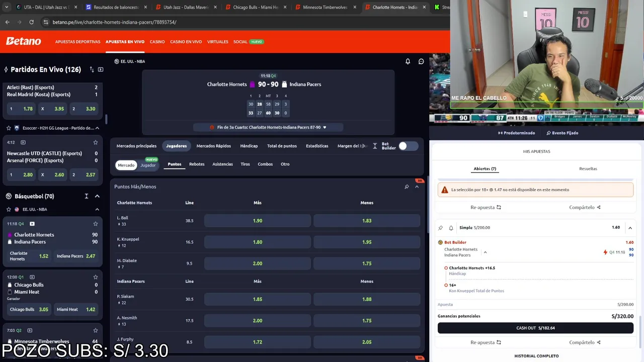644x362 pixels.
Task: Open the Betano logo home link
Action: click(24, 41)
